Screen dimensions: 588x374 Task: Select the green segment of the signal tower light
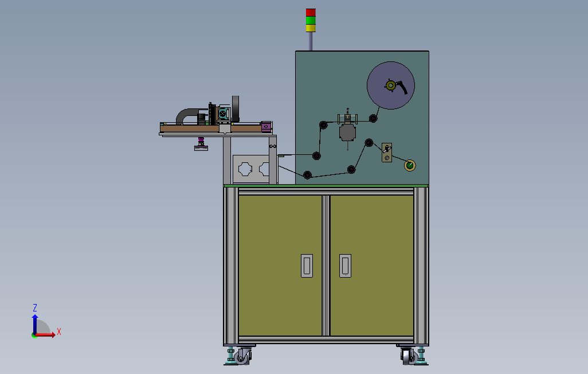[x=311, y=20]
